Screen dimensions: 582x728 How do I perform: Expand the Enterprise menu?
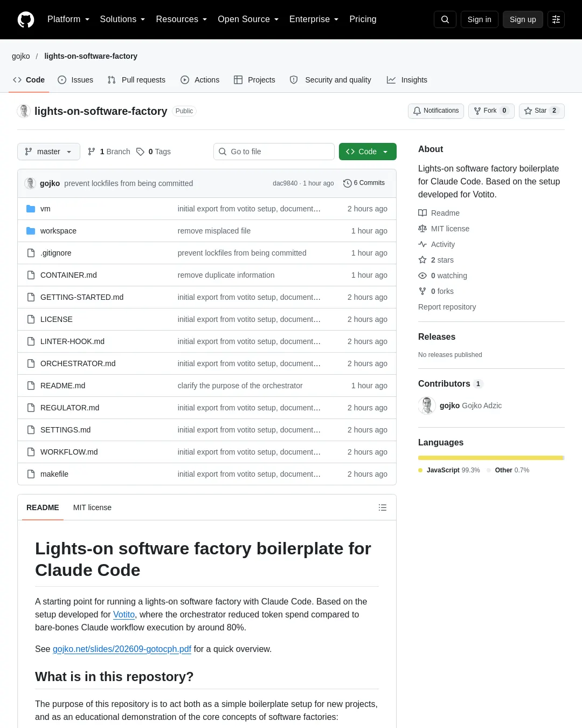click(314, 19)
